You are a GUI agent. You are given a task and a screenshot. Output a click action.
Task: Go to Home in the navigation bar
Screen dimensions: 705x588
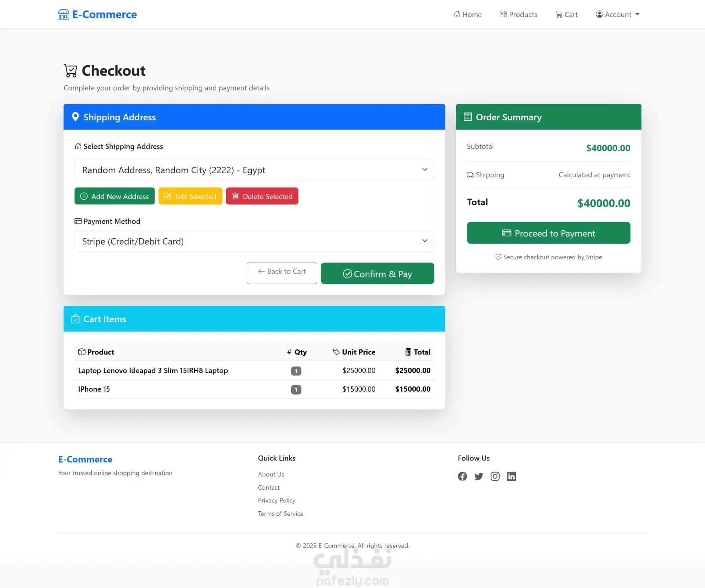click(x=467, y=14)
